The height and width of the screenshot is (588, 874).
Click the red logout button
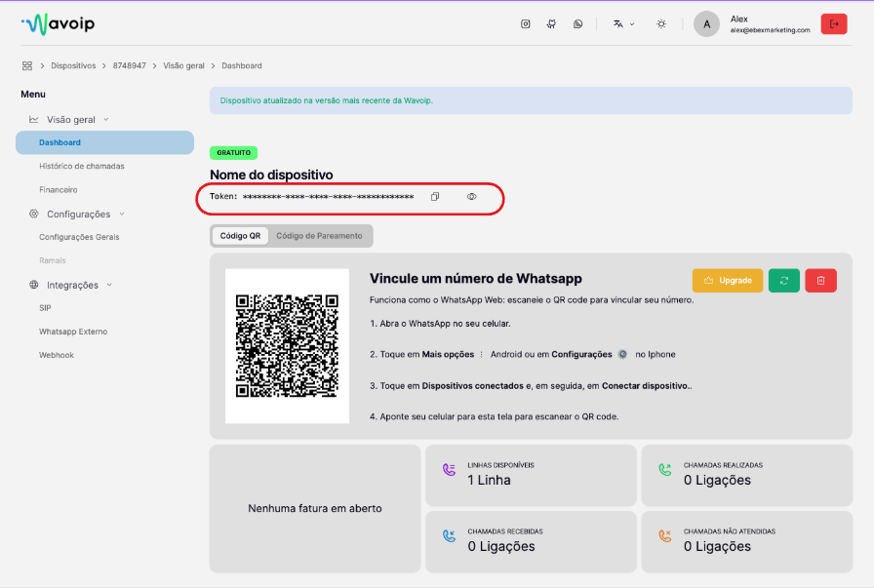click(x=834, y=24)
